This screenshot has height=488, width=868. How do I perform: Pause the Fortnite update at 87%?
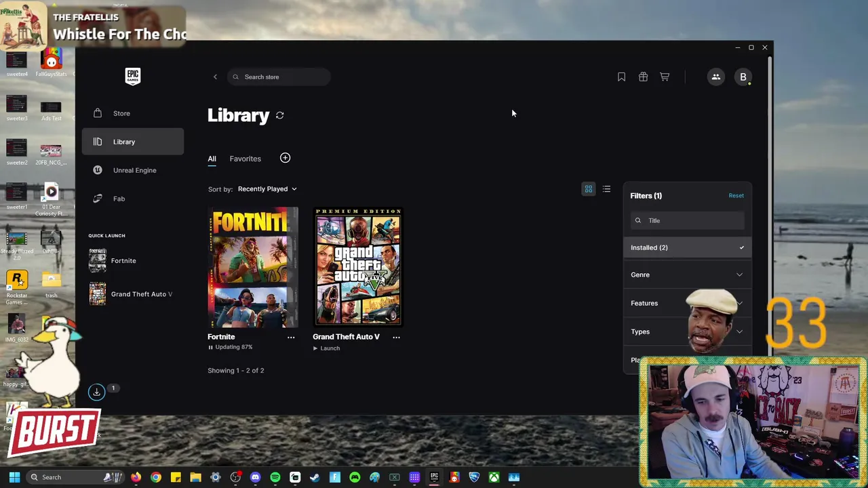coord(230,347)
